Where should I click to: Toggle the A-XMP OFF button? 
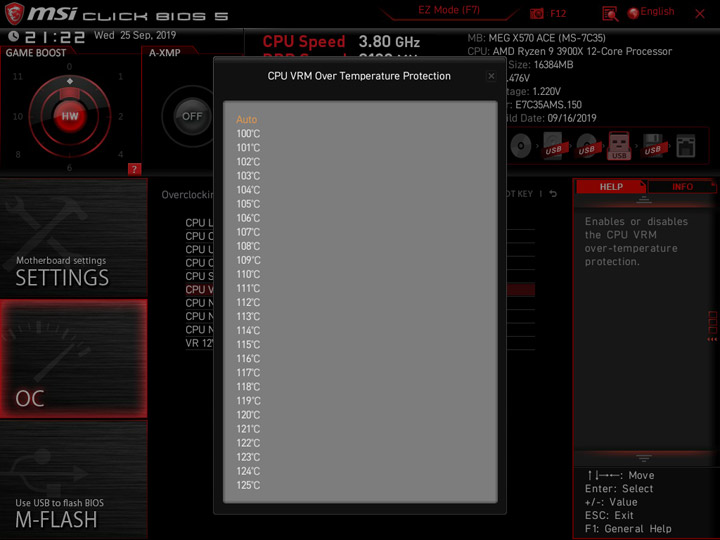pyautogui.click(x=192, y=116)
